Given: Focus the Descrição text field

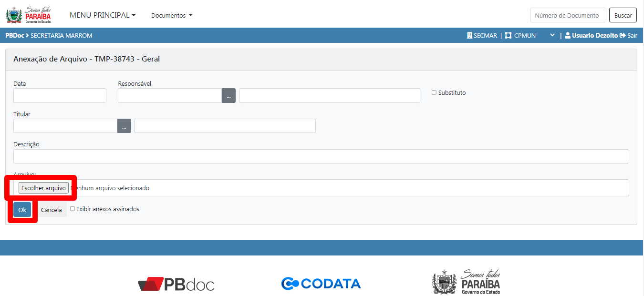Looking at the screenshot, I should tap(321, 156).
